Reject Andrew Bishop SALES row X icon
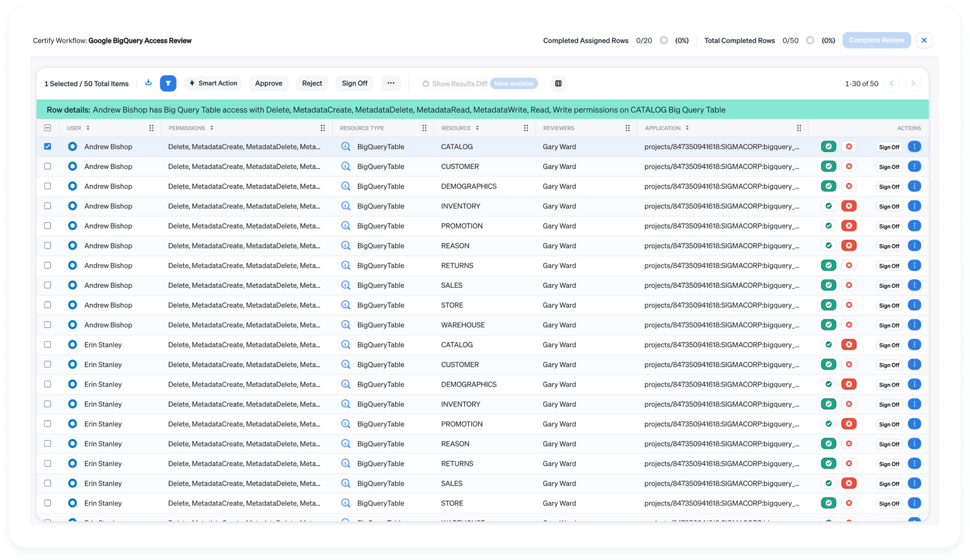 pos(849,285)
